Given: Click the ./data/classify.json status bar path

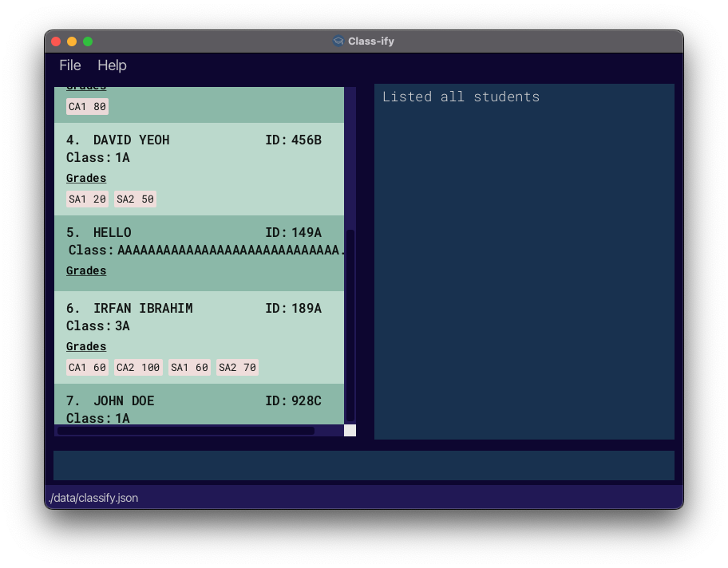Looking at the screenshot, I should 93,498.
